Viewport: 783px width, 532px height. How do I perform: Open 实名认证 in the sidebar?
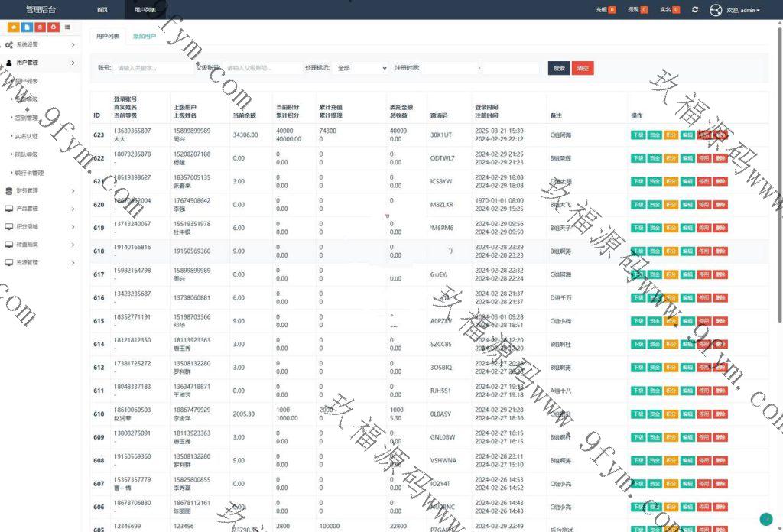pyautogui.click(x=27, y=136)
